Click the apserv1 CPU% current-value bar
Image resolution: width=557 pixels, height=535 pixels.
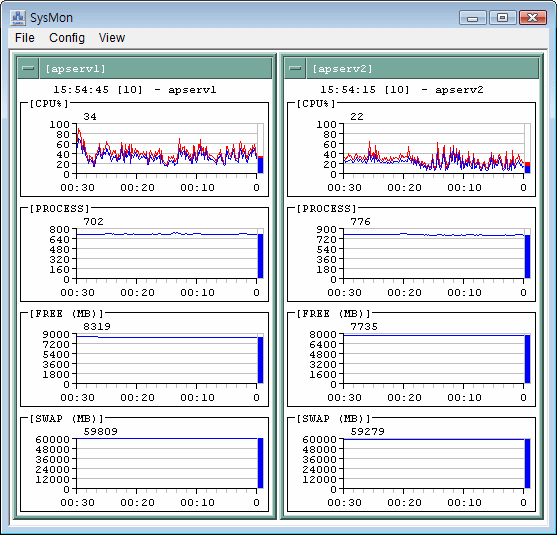(x=260, y=164)
